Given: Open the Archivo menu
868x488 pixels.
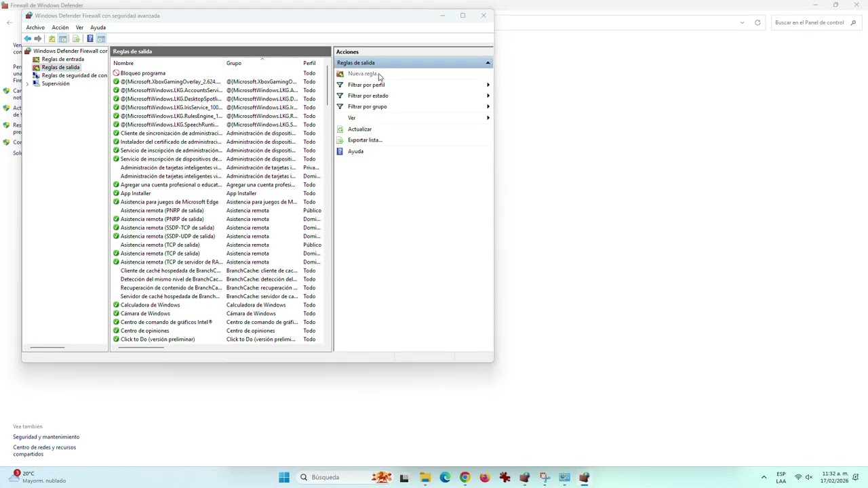Looking at the screenshot, I should 35,28.
